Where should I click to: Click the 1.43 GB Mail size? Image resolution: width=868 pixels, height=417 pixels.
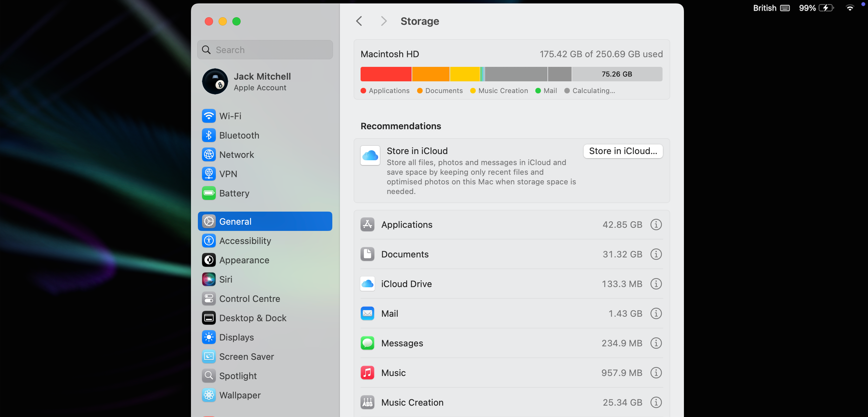coord(625,314)
